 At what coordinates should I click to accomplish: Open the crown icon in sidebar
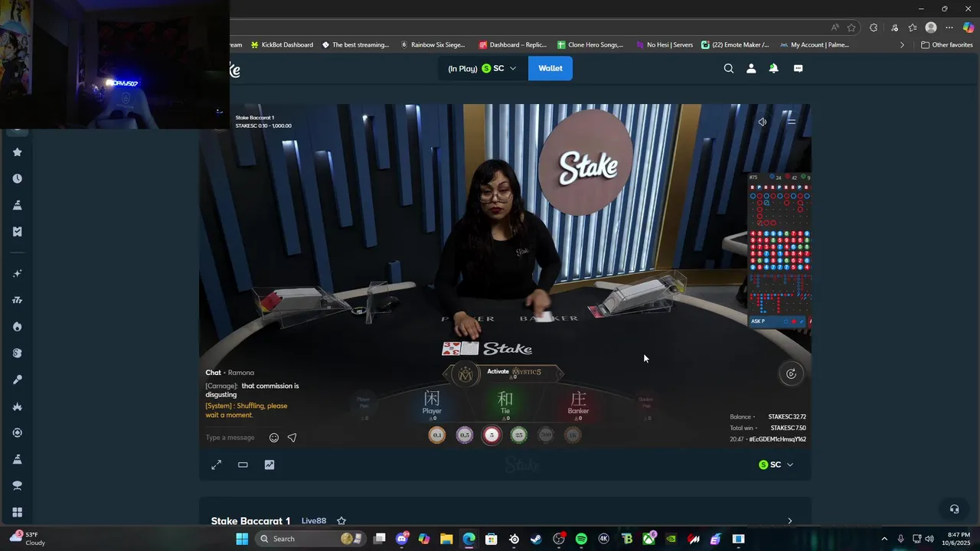click(x=17, y=406)
